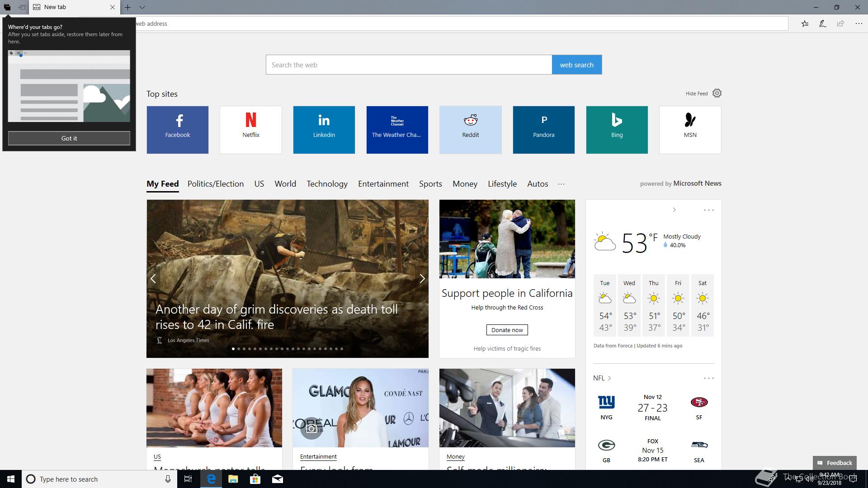This screenshot has height=488, width=868.
Task: Open the Mail app from taskbar
Action: point(278,479)
